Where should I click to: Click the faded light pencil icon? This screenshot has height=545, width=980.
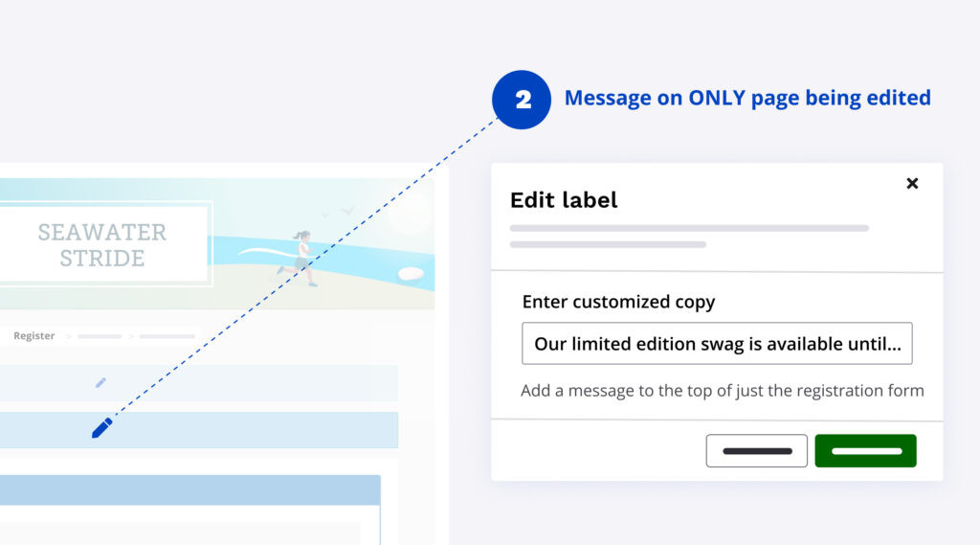[100, 383]
